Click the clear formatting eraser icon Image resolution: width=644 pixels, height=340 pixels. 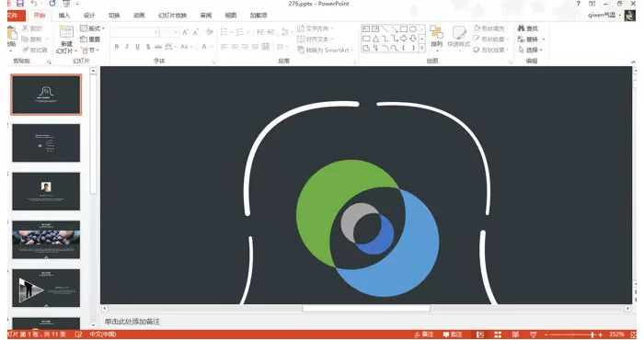[x=210, y=32]
